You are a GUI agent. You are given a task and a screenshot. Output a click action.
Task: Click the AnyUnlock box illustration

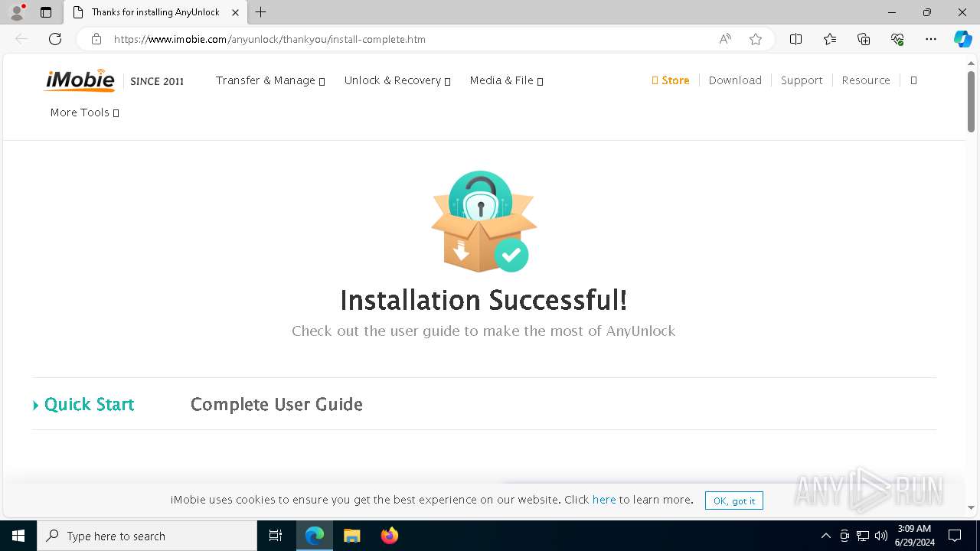point(484,222)
